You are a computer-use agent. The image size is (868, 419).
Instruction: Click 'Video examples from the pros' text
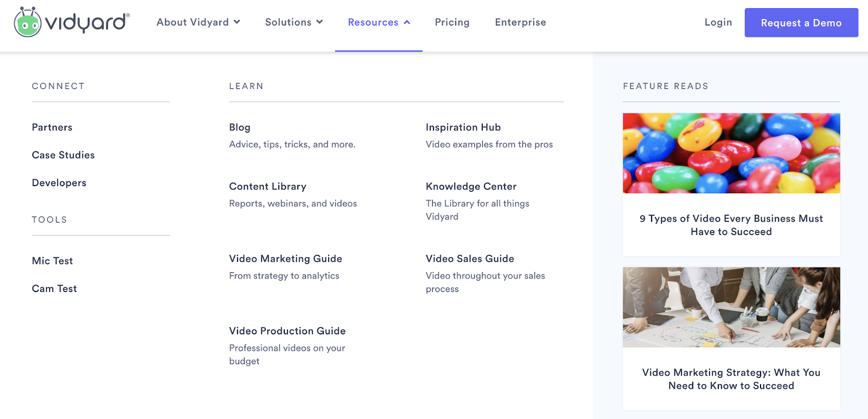(x=489, y=144)
